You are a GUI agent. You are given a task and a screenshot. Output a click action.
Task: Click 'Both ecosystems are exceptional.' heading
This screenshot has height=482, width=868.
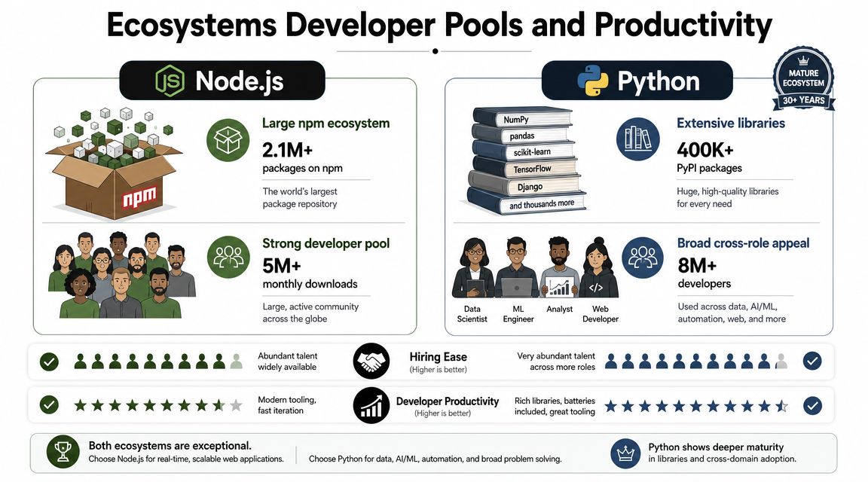[x=170, y=446]
